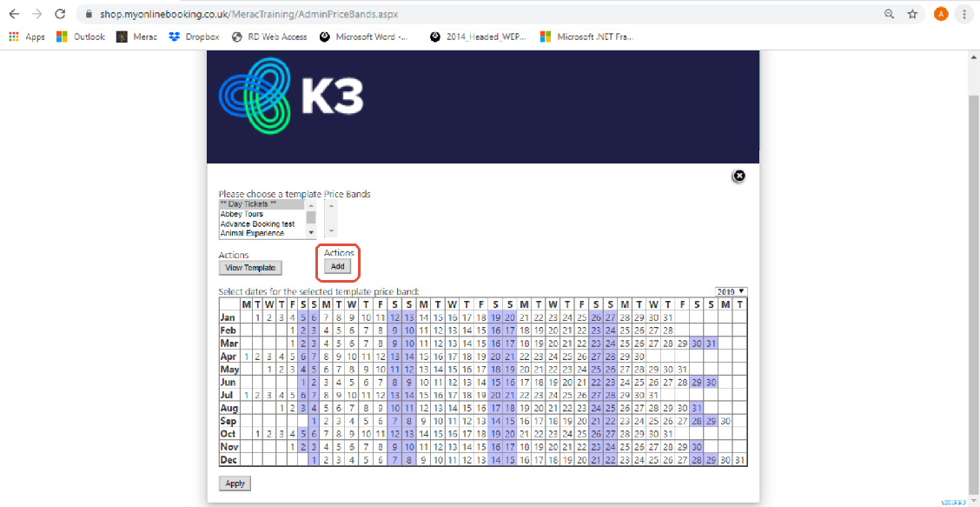
Task: Select the Day Tickets template
Action: [262, 204]
